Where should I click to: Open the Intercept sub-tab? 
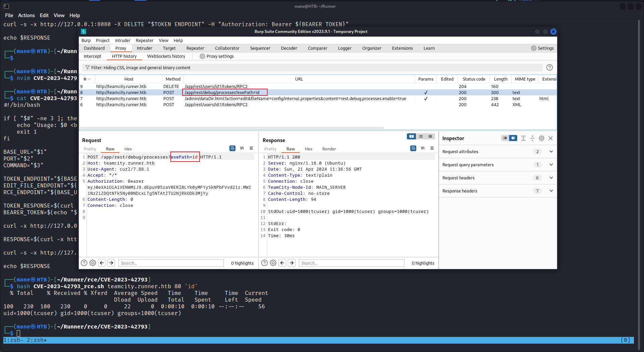coord(93,56)
